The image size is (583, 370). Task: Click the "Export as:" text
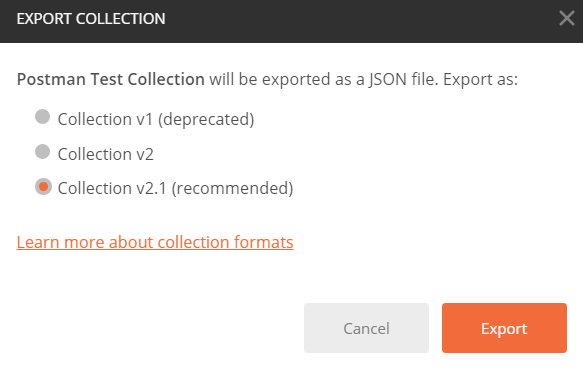tap(480, 79)
